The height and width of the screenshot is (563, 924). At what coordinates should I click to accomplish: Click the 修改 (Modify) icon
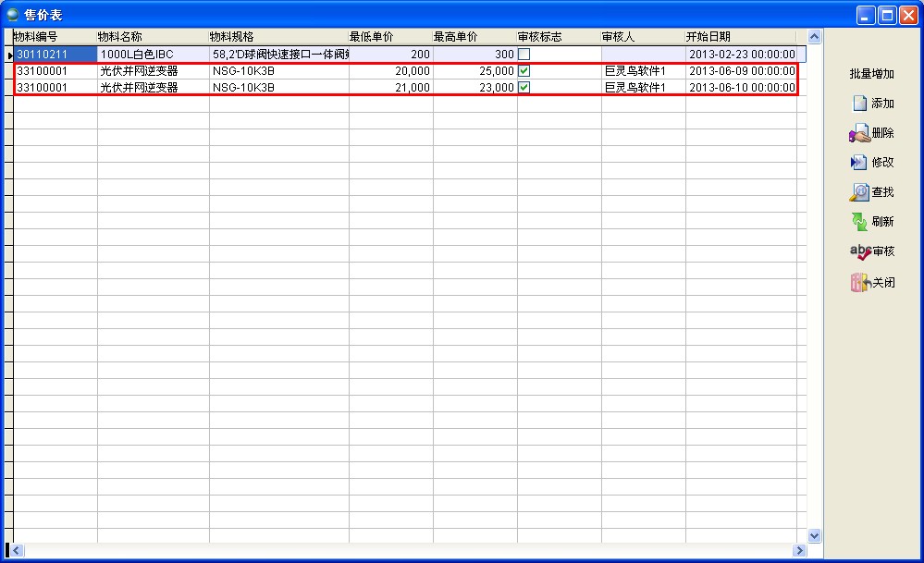click(x=859, y=163)
